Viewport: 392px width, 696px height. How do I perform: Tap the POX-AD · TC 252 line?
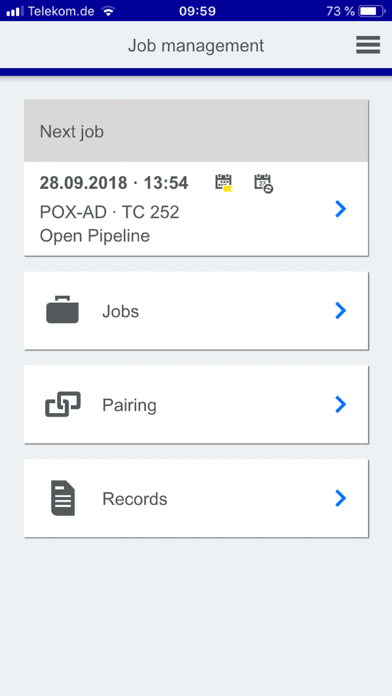(109, 213)
